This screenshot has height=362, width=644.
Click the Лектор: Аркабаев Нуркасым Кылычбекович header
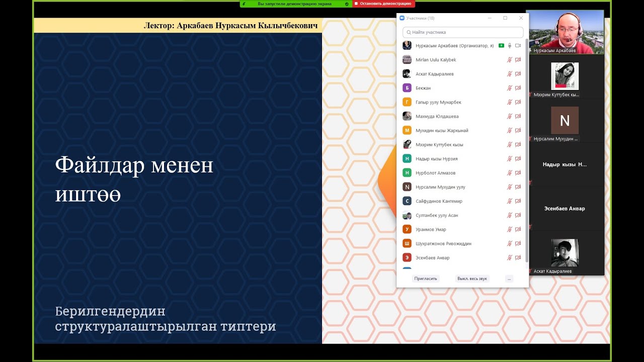[231, 25]
